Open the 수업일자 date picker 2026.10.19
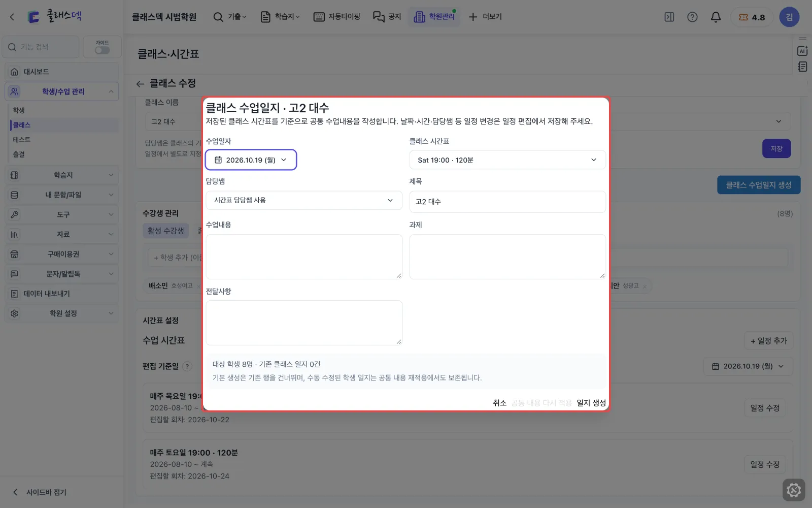This screenshot has height=508, width=812. pos(251,160)
